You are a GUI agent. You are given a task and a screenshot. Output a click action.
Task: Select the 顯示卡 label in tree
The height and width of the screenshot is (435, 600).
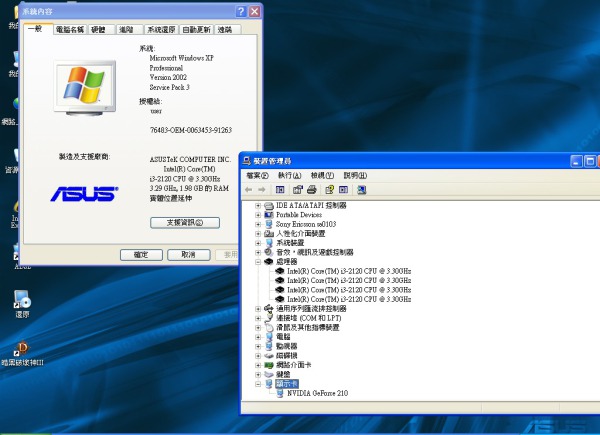coord(287,384)
